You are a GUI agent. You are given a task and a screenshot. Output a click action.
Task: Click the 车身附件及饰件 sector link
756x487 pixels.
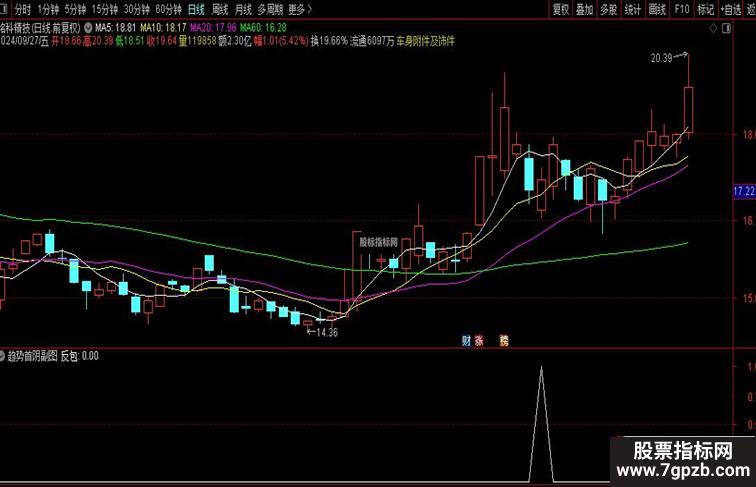425,41
